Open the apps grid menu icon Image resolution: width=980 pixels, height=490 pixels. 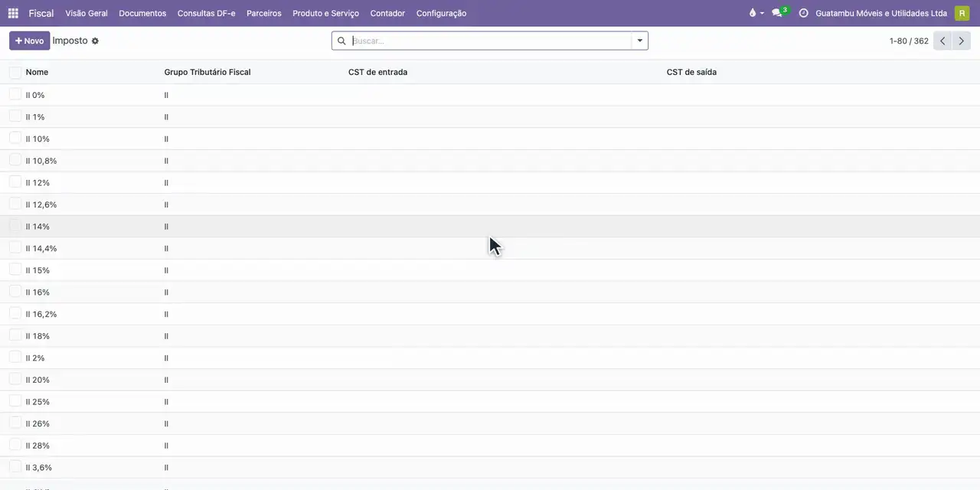coord(13,13)
